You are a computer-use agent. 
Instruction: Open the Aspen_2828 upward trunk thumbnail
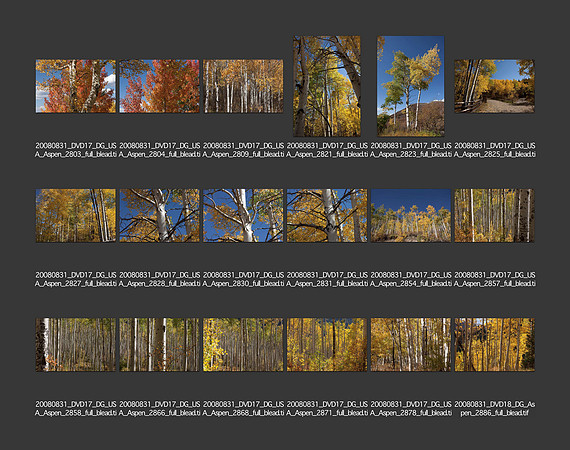159,215
